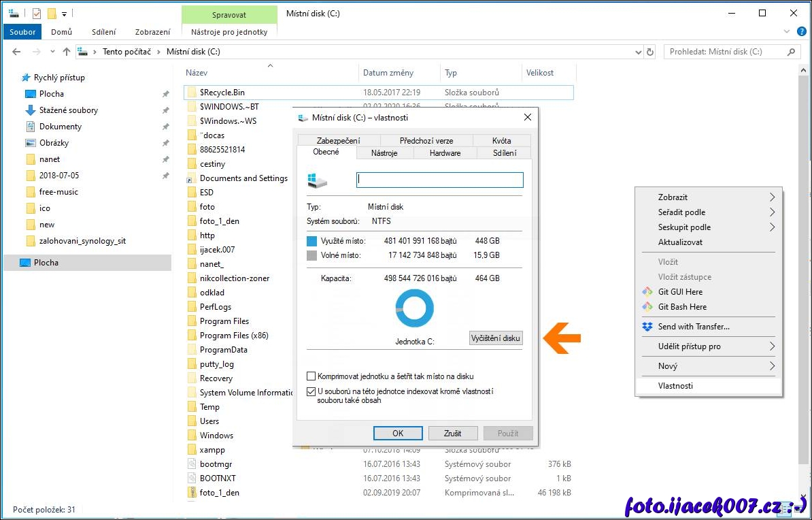Open the address bar history dropdown
Image resolution: width=812 pixels, height=520 pixels.
tap(637, 52)
